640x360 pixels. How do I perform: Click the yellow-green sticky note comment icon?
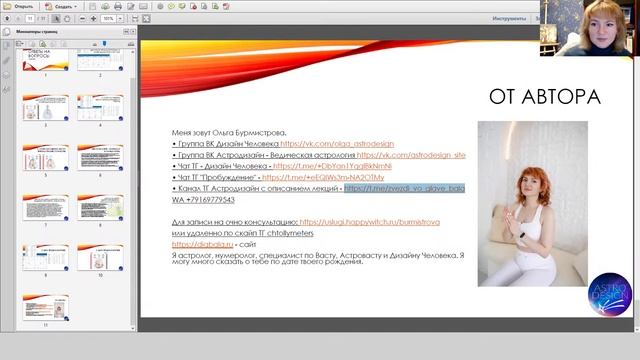(171, 6)
